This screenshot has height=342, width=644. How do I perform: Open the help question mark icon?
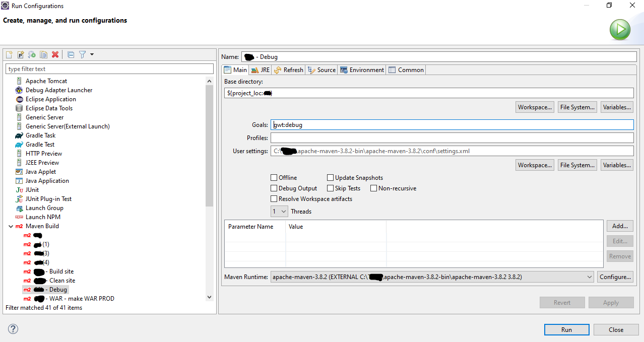click(x=13, y=329)
